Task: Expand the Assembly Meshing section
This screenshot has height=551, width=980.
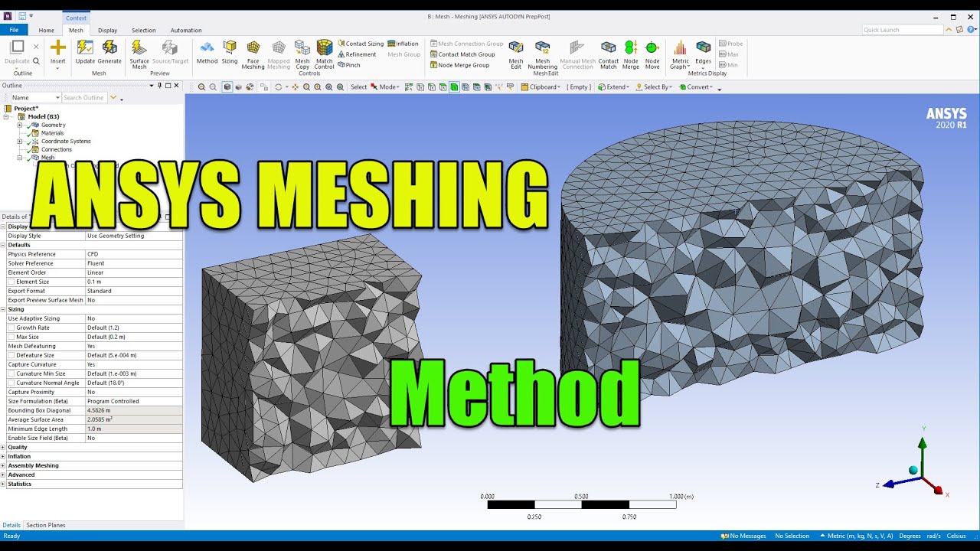Action: 3,465
